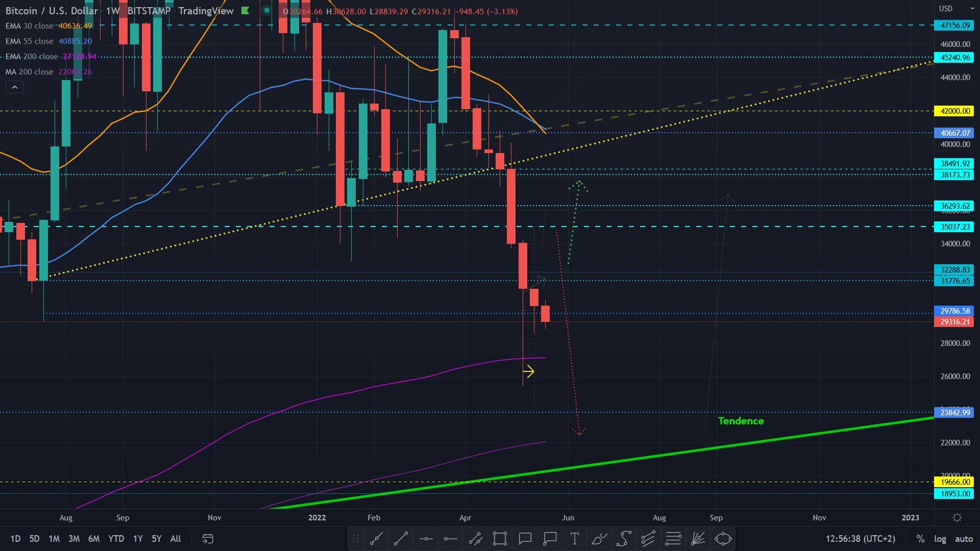The height and width of the screenshot is (551, 980).
Task: Toggle auto scale mode
Action: (964, 539)
